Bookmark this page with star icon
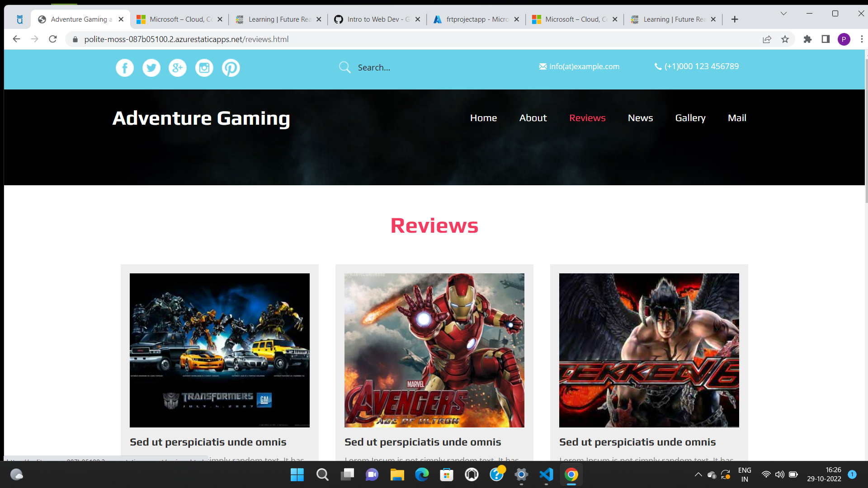The height and width of the screenshot is (488, 868). (785, 39)
